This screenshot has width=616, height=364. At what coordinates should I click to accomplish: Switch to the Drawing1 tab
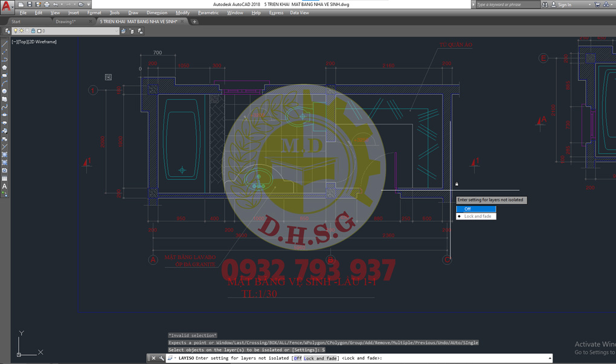(66, 22)
